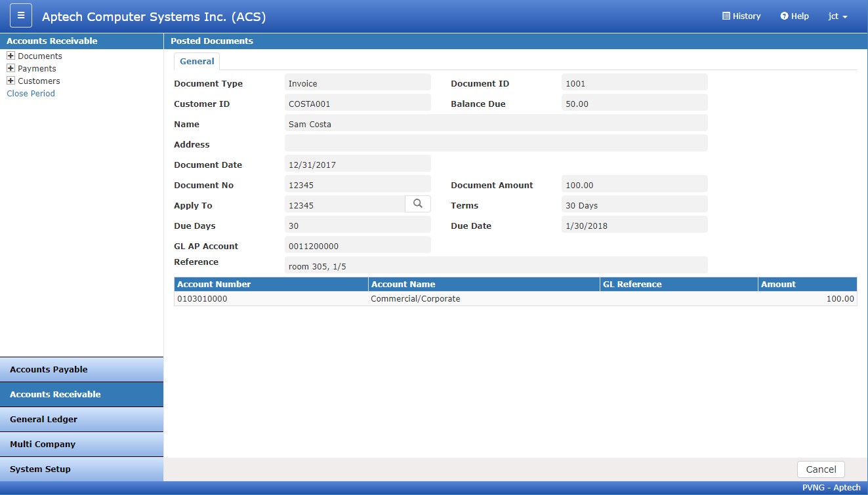Open the Multi Company module
868x495 pixels.
point(81,444)
